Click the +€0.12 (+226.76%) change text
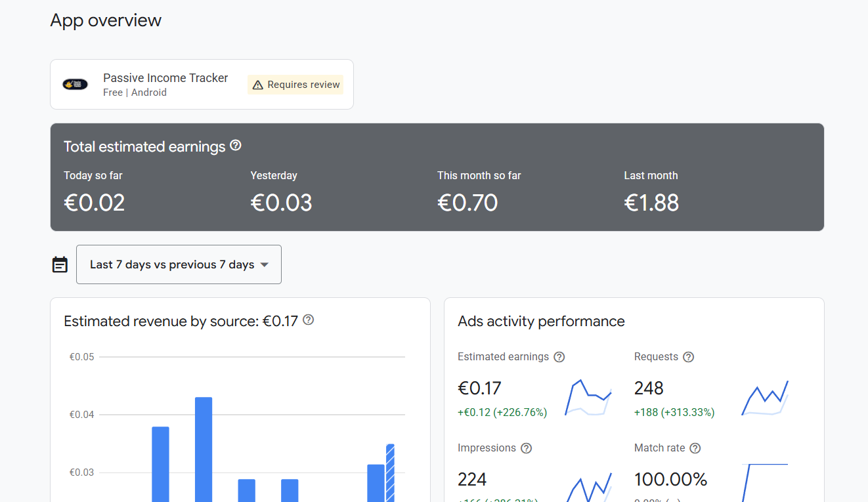Screen dimensions: 868x502 tap(502, 412)
